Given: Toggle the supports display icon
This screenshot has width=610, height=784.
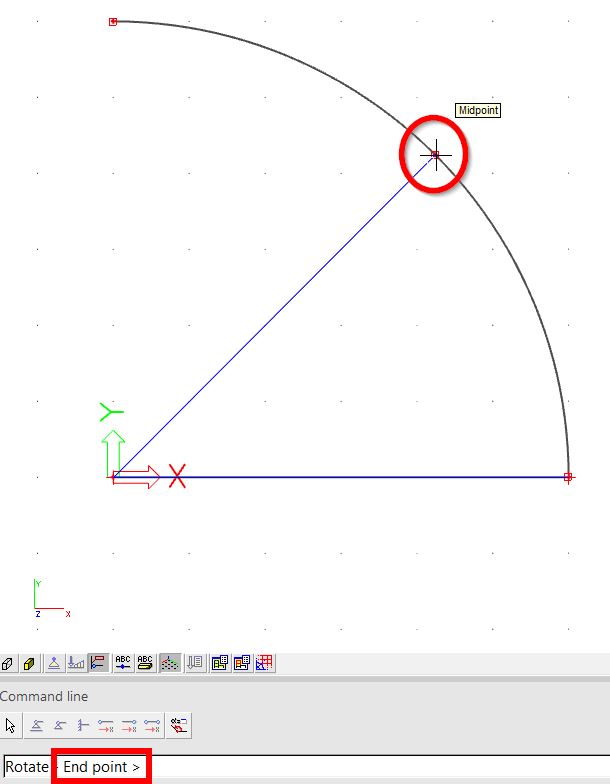Looking at the screenshot, I should pos(54,664).
